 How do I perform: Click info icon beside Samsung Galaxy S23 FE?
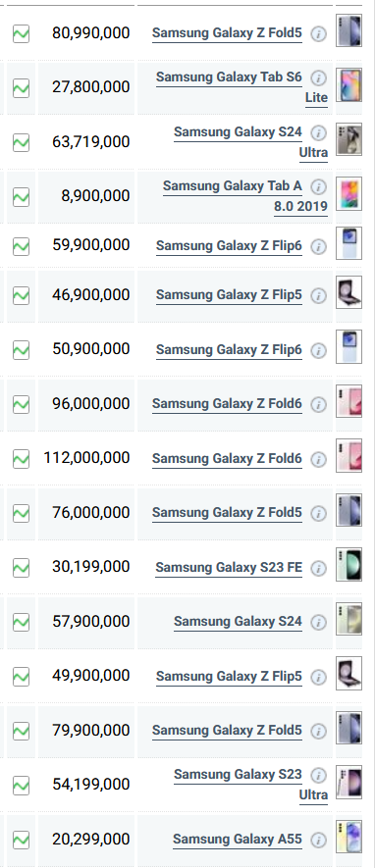318,569
